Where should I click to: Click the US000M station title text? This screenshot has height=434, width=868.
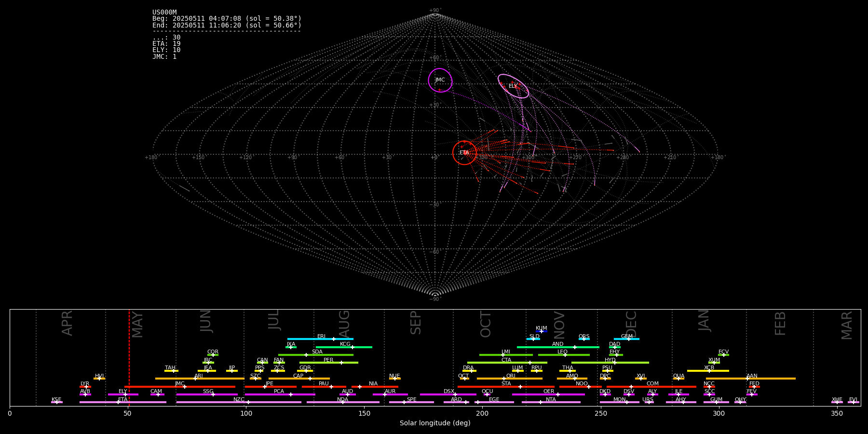[x=164, y=13]
